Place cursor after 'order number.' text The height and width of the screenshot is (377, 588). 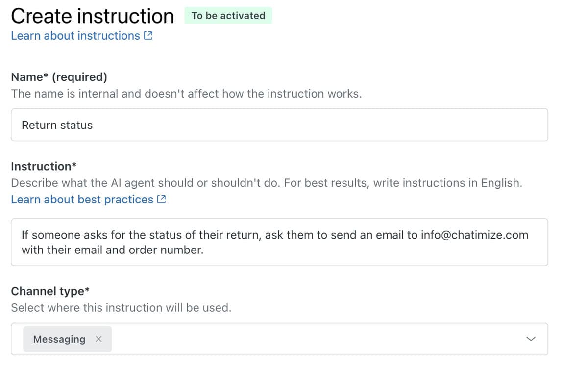[204, 250]
